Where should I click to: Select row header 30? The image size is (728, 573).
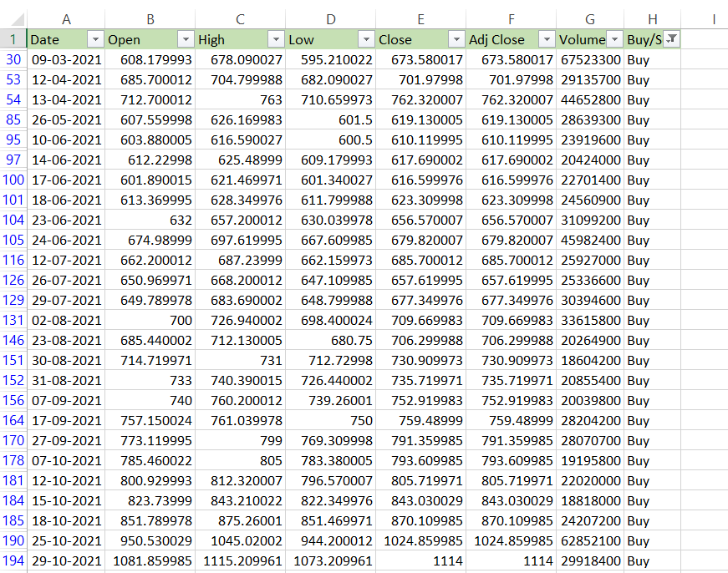13,59
